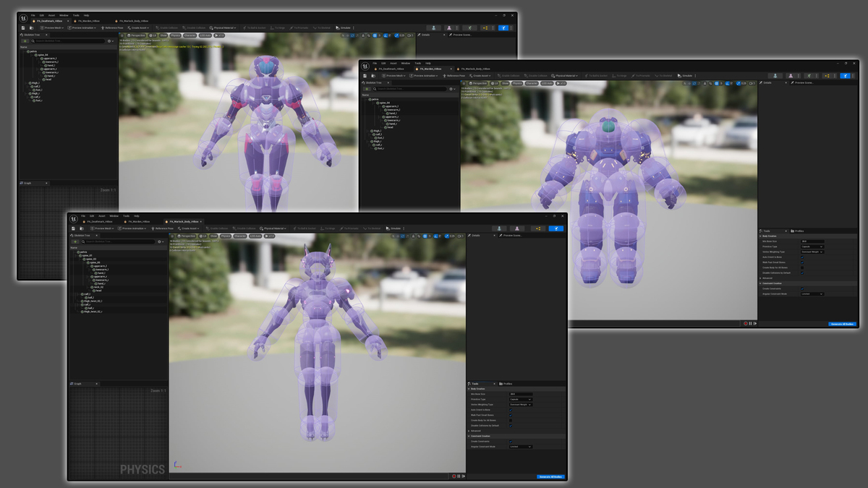Click the step-forward icon below the Warlock viewport
The height and width of the screenshot is (488, 868).
click(463, 476)
